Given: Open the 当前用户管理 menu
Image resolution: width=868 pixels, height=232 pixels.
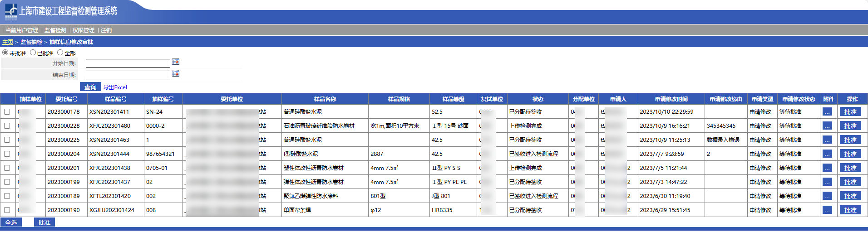Looking at the screenshot, I should pos(22,30).
